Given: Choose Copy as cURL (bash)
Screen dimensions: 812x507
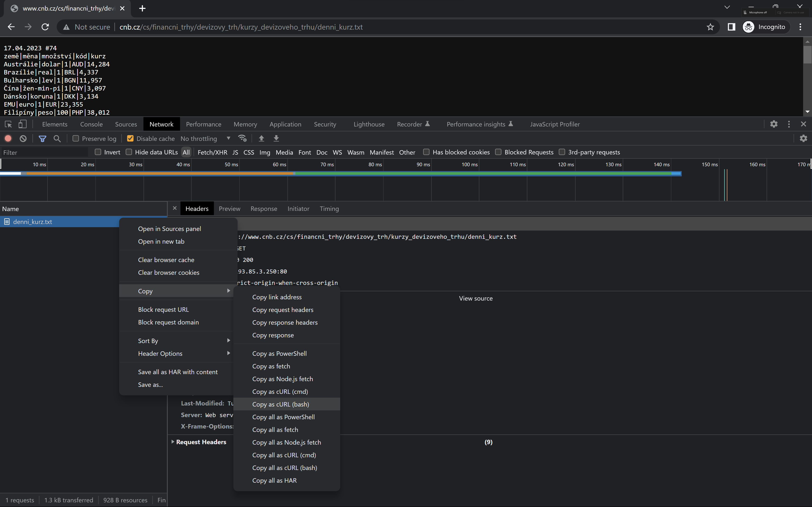Looking at the screenshot, I should (280, 404).
